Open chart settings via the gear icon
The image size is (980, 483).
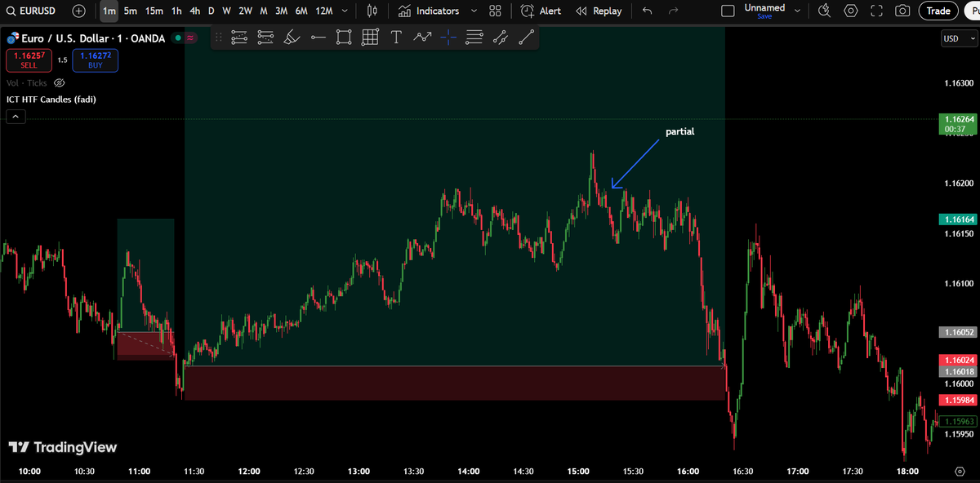[850, 11]
